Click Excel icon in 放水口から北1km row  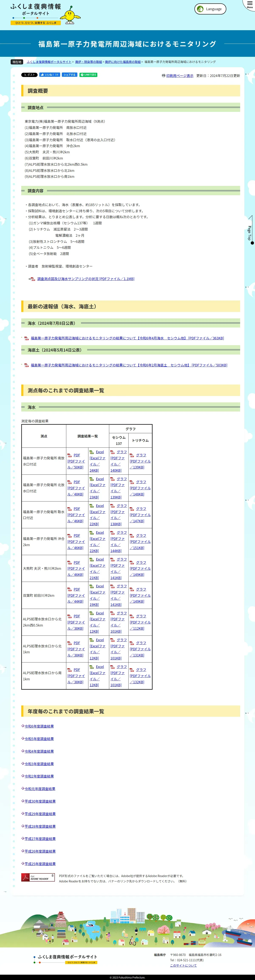pyautogui.click(x=92, y=640)
